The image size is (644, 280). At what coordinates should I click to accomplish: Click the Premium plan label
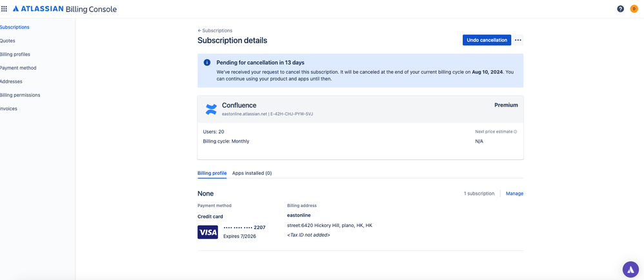pos(506,105)
